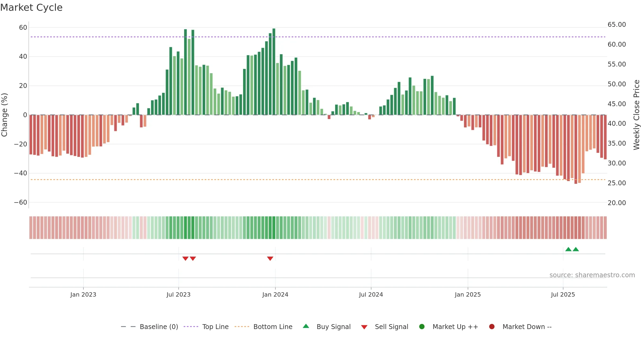Click the green Buy Signal triangle in the legend
The height and width of the screenshot is (362, 644).
pyautogui.click(x=306, y=326)
